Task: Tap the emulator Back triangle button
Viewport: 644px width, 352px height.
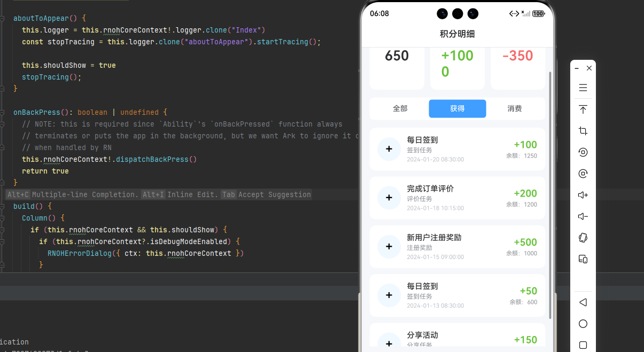Action: click(583, 302)
